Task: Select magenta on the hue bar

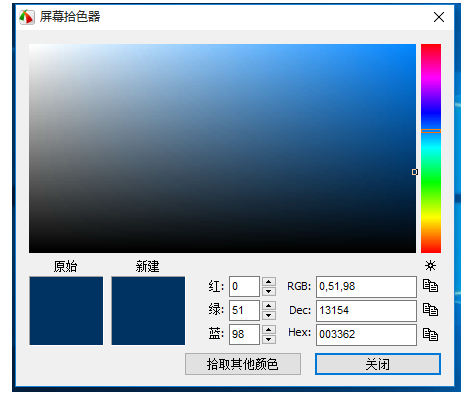Action: tap(431, 79)
